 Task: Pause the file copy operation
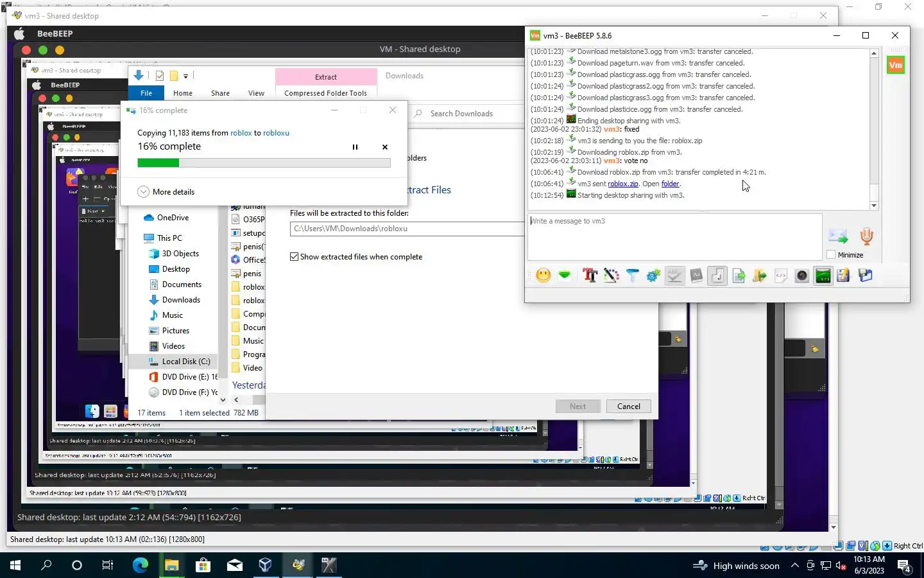tap(355, 147)
